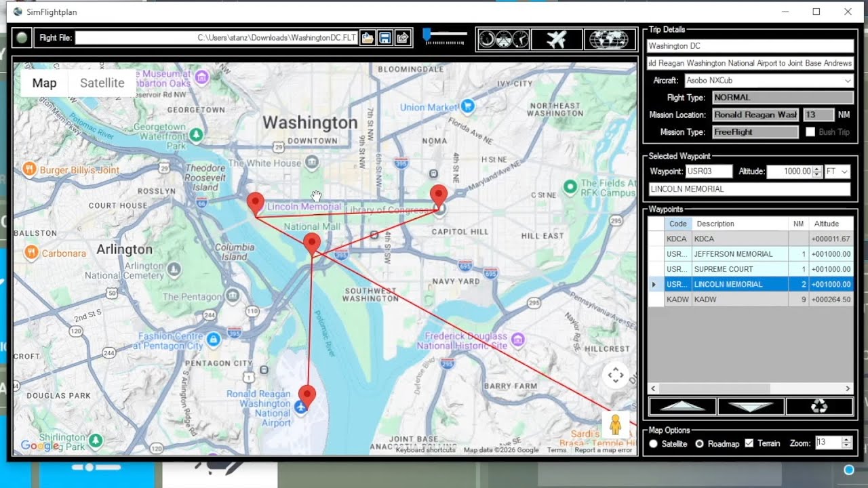Select the KDCA waypoint row
This screenshot has height=488, width=868.
coord(751,239)
